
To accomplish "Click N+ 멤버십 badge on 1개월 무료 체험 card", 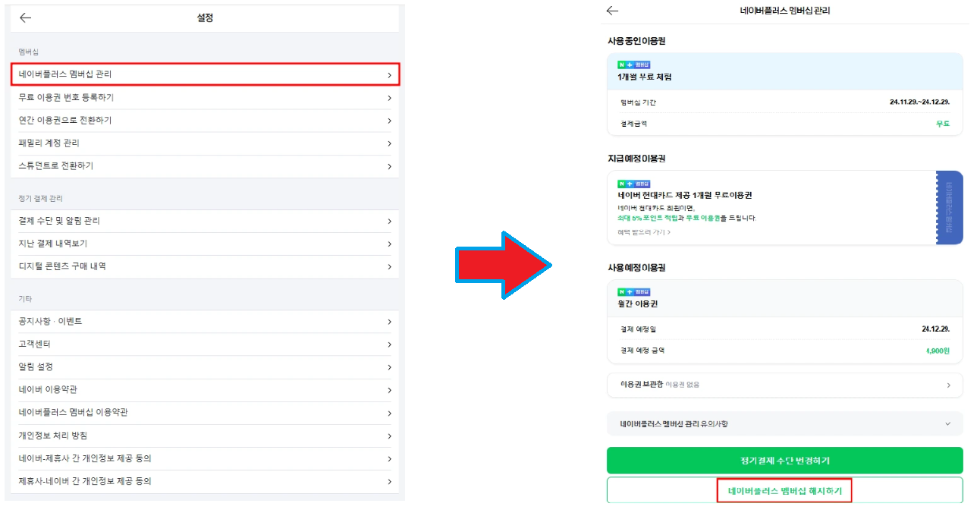I will [x=633, y=64].
